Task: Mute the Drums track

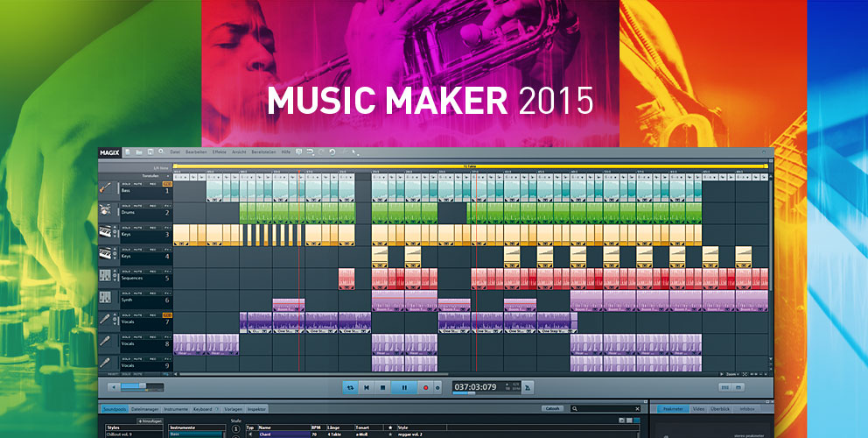Action: coord(138,206)
